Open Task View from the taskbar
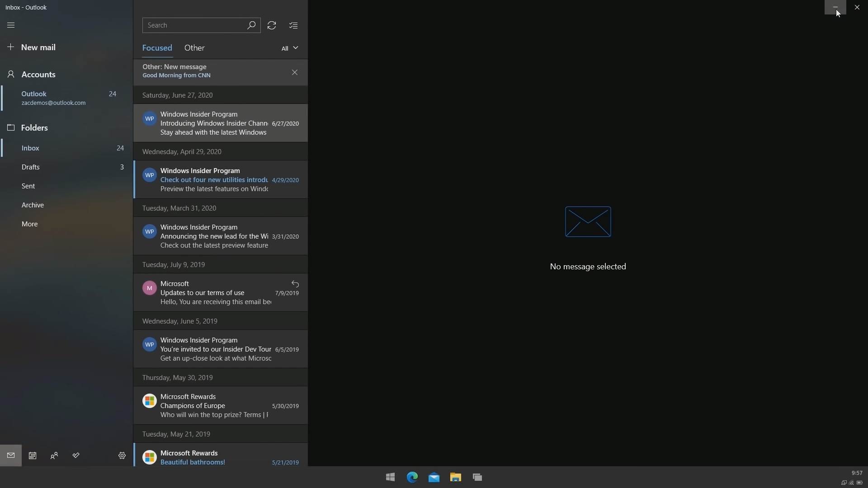868x488 pixels. point(477,477)
